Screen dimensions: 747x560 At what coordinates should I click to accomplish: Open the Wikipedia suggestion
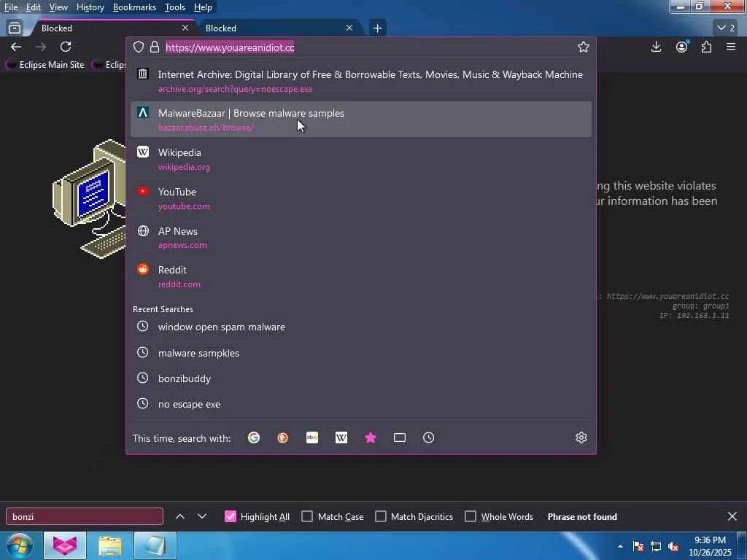click(x=361, y=159)
